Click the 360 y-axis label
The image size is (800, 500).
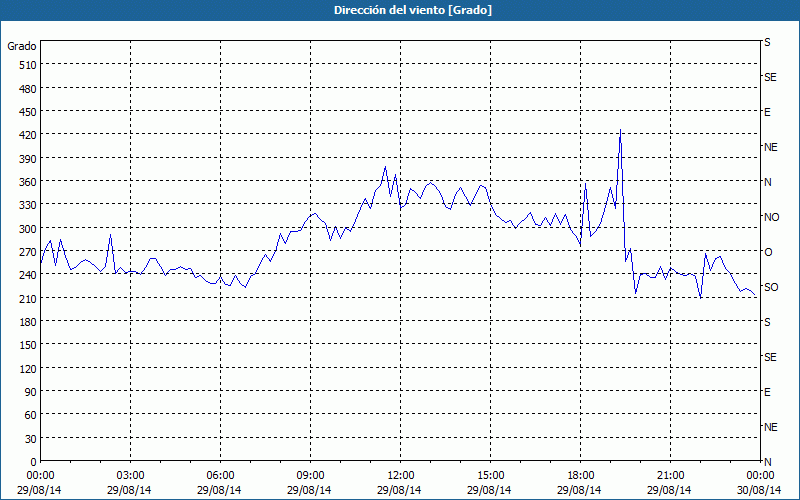[28, 182]
